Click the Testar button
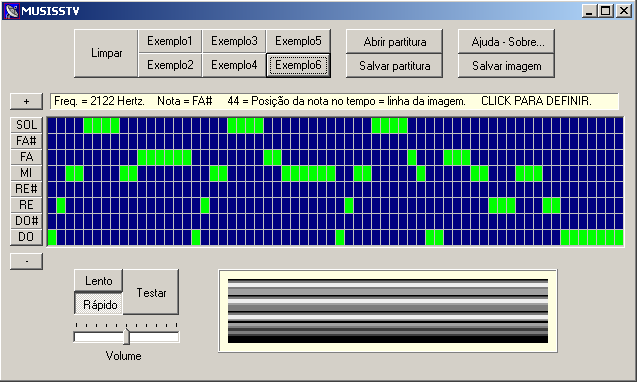This screenshot has width=637, height=382. point(151,292)
